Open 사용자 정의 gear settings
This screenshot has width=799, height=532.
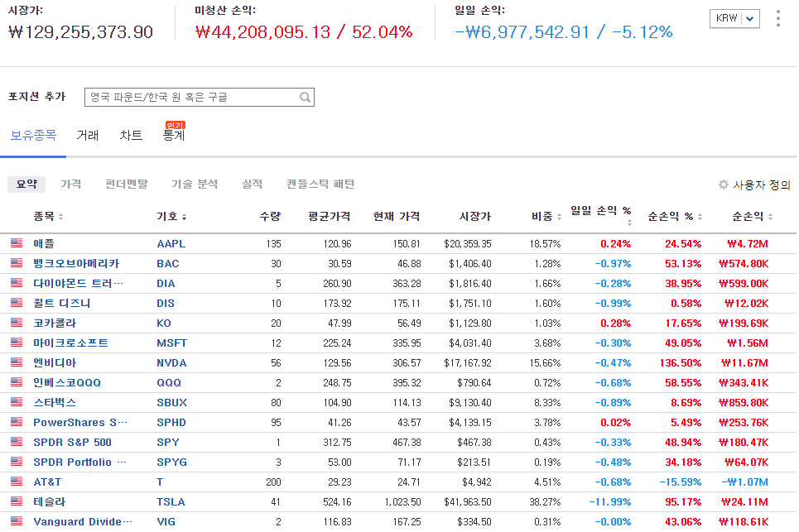click(x=754, y=185)
